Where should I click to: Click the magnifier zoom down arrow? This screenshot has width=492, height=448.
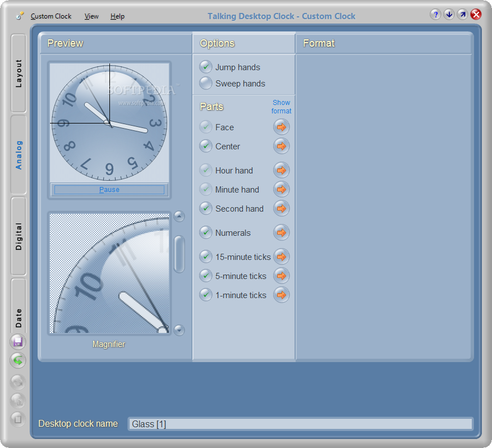(179, 330)
